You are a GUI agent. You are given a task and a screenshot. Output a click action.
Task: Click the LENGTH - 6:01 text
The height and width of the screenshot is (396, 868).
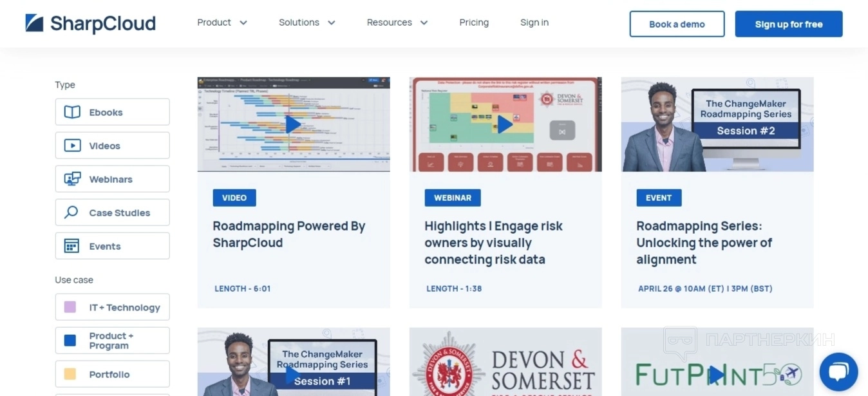click(x=243, y=288)
